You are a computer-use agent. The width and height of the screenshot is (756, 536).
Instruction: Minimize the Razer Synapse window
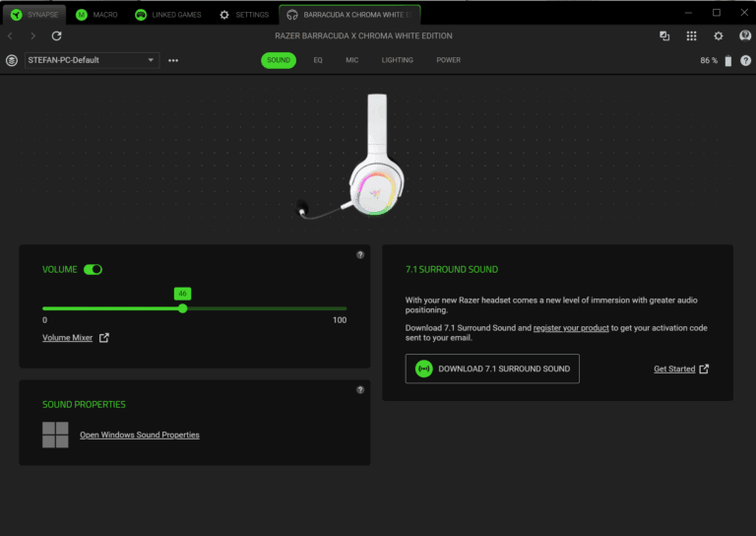(688, 13)
